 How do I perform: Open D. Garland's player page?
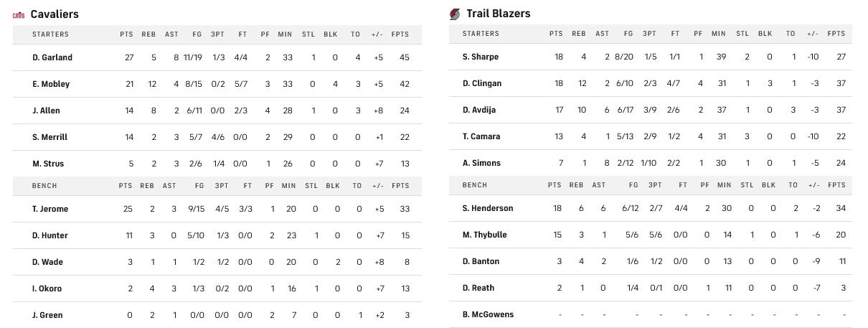point(52,57)
